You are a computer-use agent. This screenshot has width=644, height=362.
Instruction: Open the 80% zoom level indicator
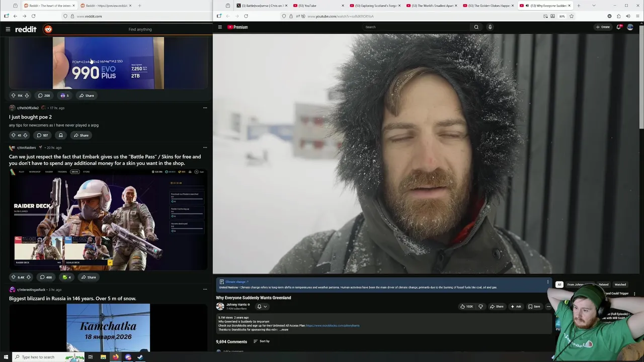pyautogui.click(x=562, y=16)
